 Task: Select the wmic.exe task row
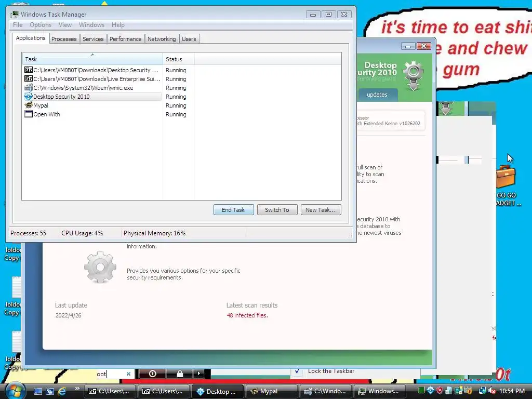92,88
